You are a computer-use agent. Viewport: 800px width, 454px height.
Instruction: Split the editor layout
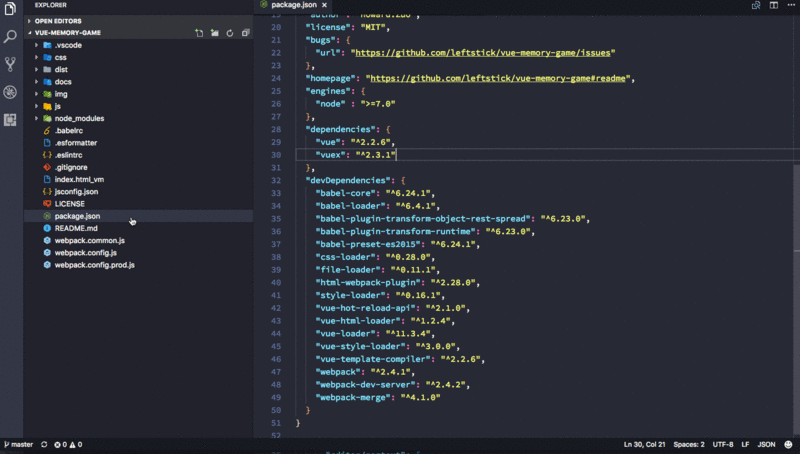point(773,5)
